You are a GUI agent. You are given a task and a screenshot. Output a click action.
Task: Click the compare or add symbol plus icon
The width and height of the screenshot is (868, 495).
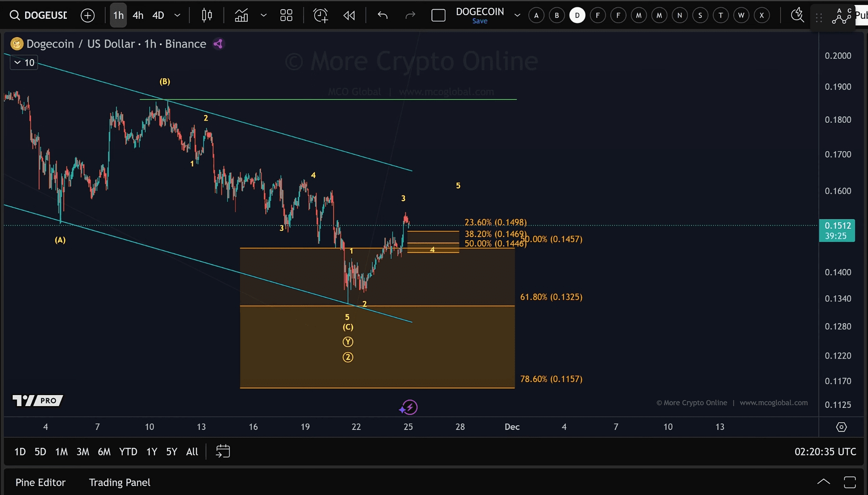point(87,16)
